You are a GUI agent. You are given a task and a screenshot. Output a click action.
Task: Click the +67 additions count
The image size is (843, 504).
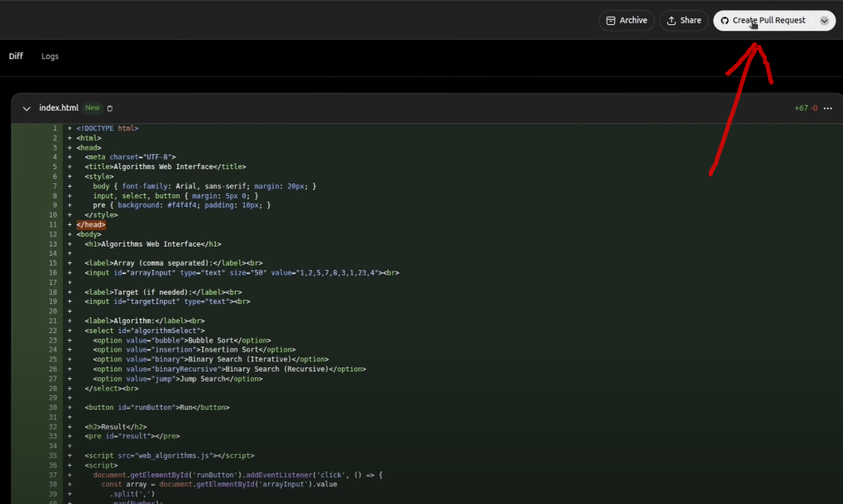pos(801,108)
